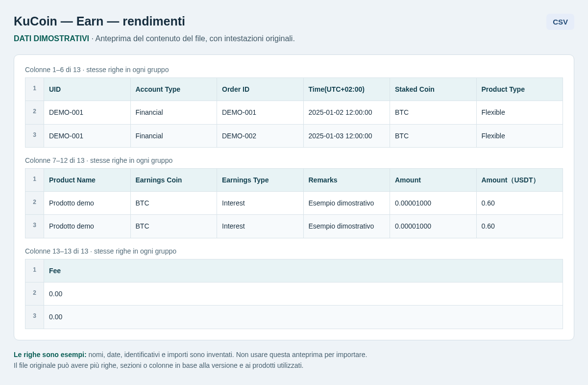Select the 'KuCoin — Earn — rendimenti' title
Image resolution: width=588 pixels, height=385 pixels.
pyautogui.click(x=99, y=21)
